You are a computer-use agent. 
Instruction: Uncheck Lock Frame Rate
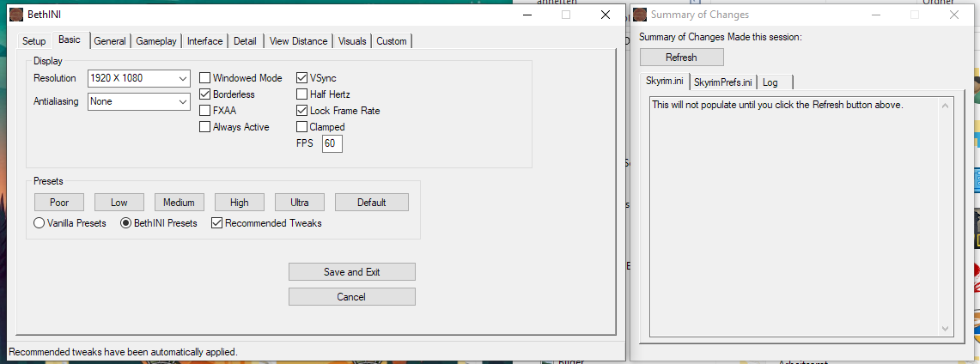pyautogui.click(x=301, y=111)
